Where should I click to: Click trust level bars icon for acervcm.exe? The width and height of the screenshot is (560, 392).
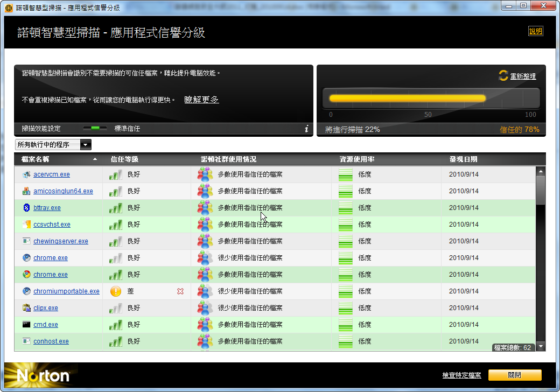(116, 174)
